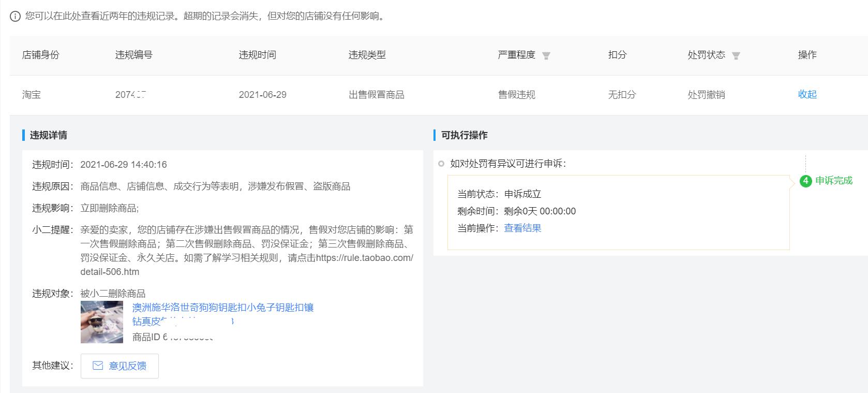Click the timestamp 2021-06-29 14:40:16
Viewport: 868px width, 393px height.
[124, 165]
